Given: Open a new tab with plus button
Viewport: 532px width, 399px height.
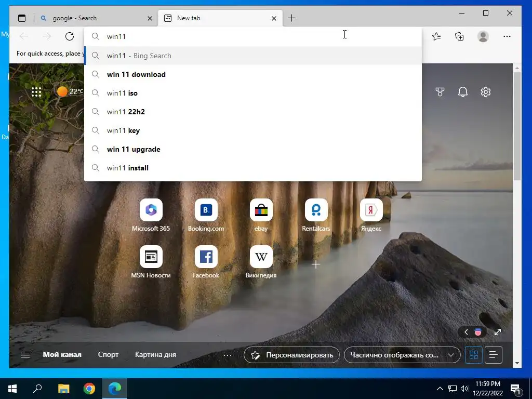Looking at the screenshot, I should pos(291,18).
